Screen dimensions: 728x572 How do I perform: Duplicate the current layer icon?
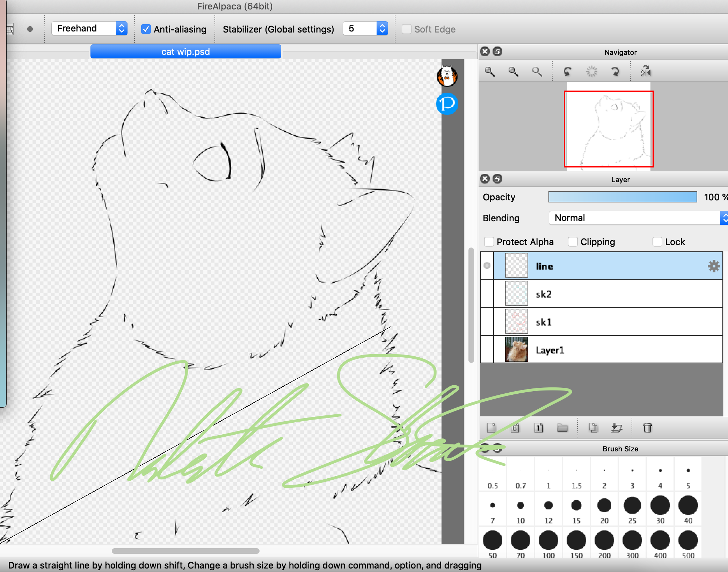[x=593, y=428]
